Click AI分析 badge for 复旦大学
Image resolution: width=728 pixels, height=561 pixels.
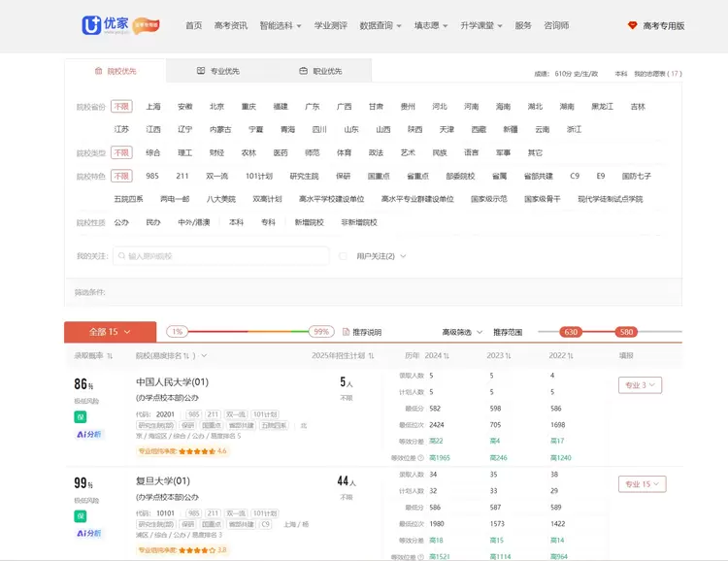coord(88,533)
